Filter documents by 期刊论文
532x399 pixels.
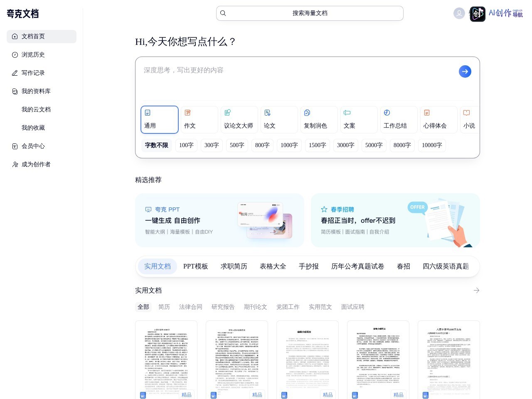(x=256, y=307)
